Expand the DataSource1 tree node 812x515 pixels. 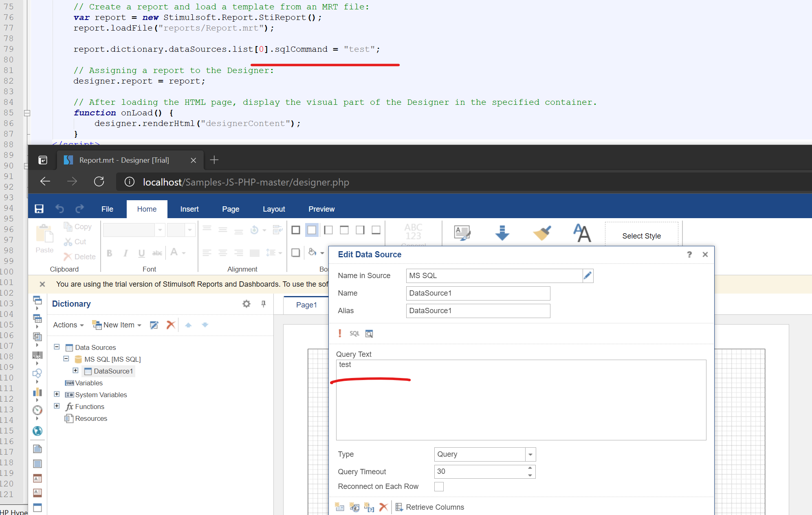point(75,371)
